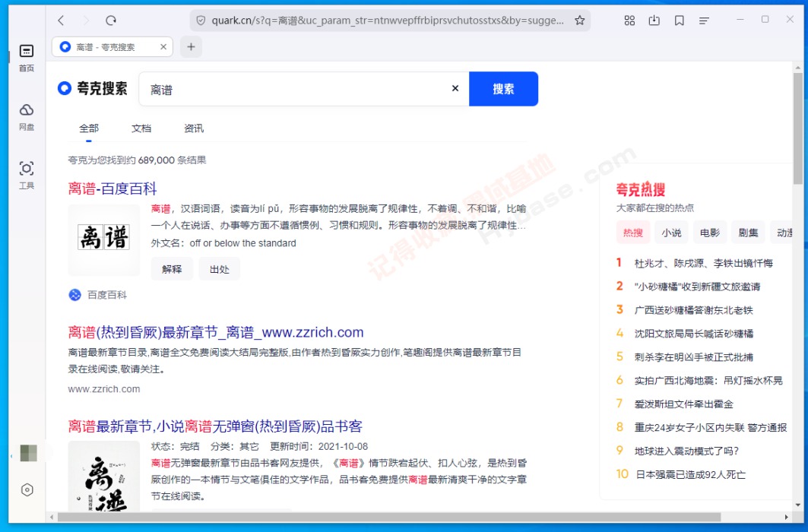This screenshot has width=808, height=532.
Task: Click the 百度百科 source label text
Action: tap(106, 295)
